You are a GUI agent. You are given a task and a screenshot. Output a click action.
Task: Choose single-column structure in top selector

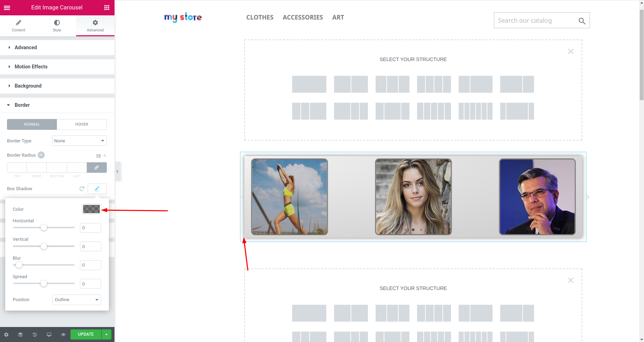click(309, 84)
